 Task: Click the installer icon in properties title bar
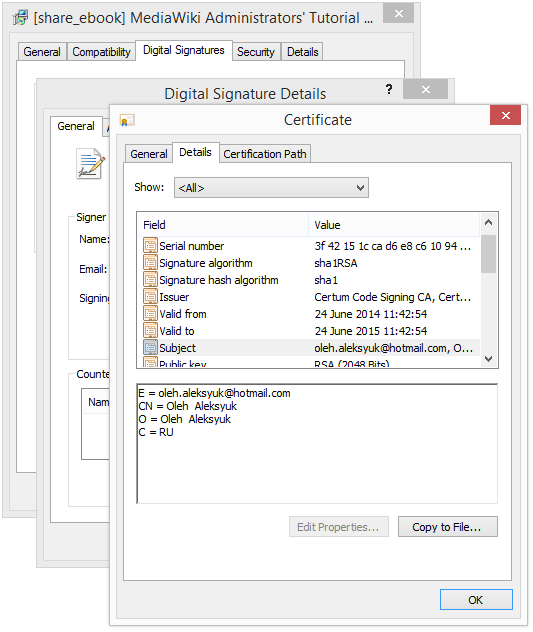coord(20,18)
